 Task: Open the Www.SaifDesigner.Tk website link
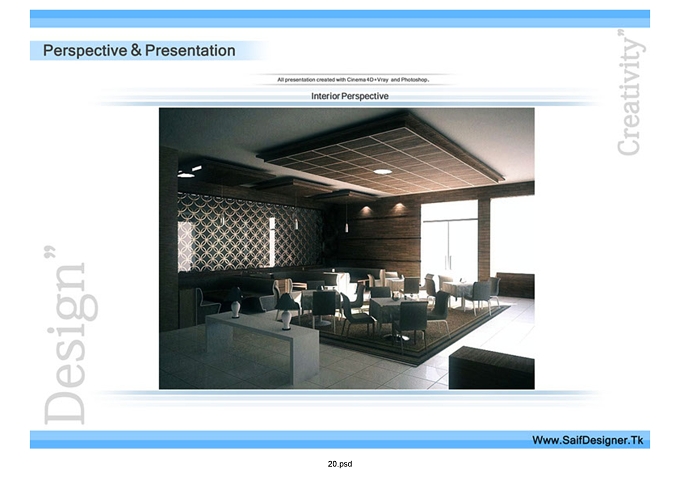[x=588, y=440]
